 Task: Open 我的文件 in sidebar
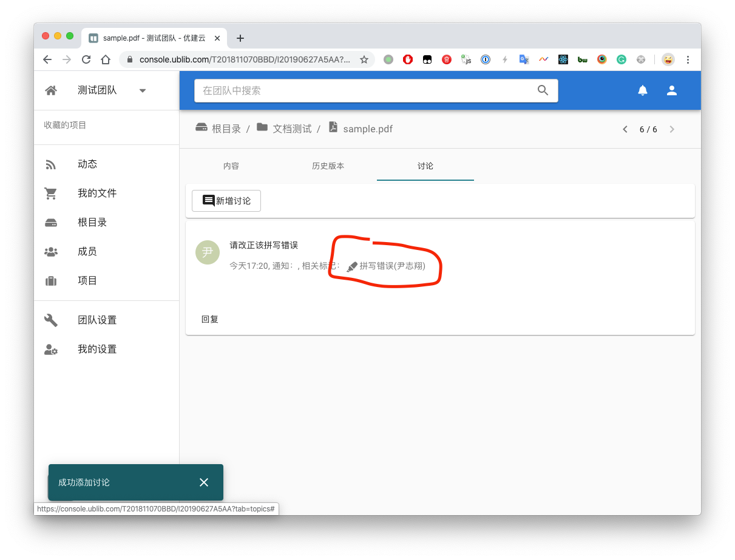point(97,193)
